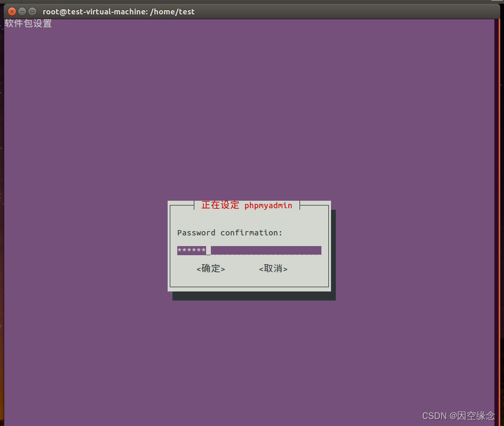Open the 软件包设置 menu label
The height and width of the screenshot is (426, 504).
click(x=28, y=23)
